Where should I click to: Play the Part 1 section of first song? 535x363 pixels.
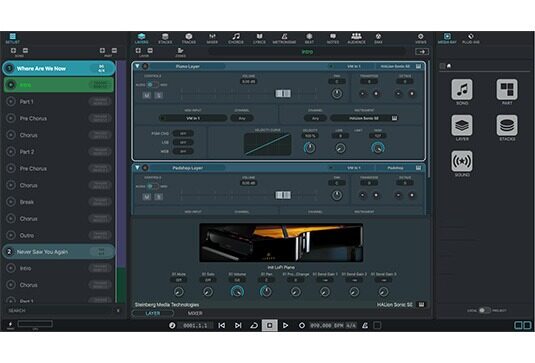point(11,102)
